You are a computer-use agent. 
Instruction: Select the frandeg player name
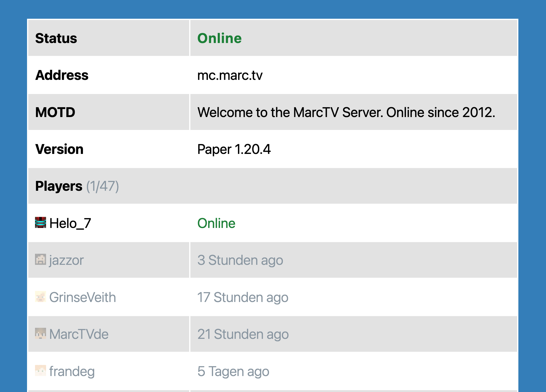click(x=72, y=371)
